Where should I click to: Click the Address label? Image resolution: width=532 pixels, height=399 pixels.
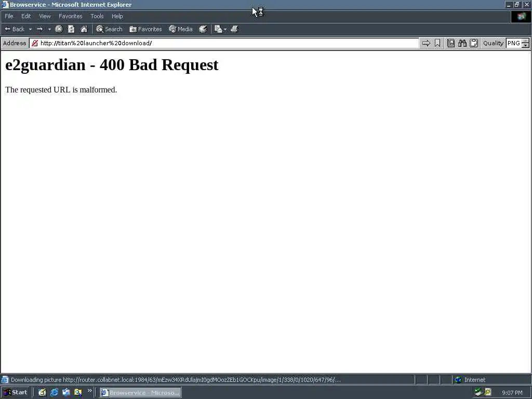[14, 43]
